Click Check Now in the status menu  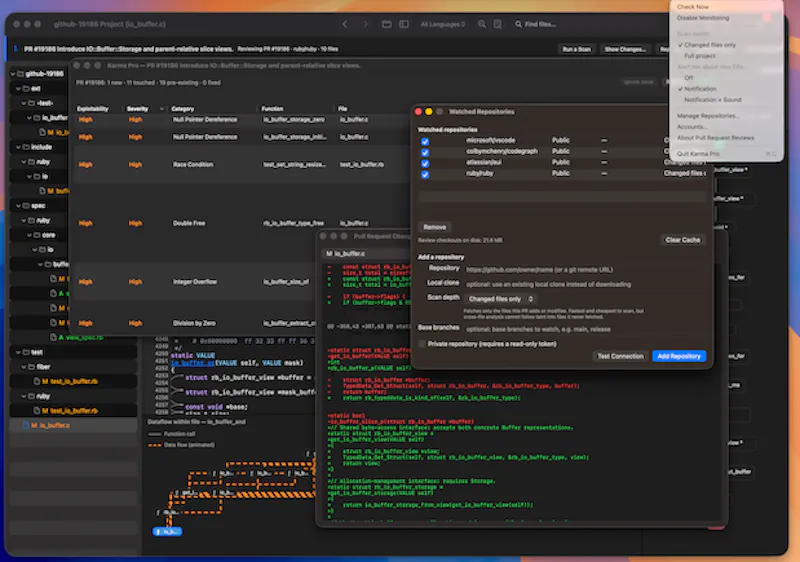pos(692,7)
